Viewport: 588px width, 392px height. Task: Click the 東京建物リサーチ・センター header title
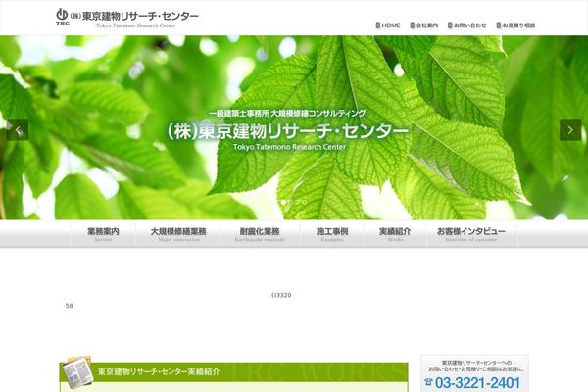(134, 16)
